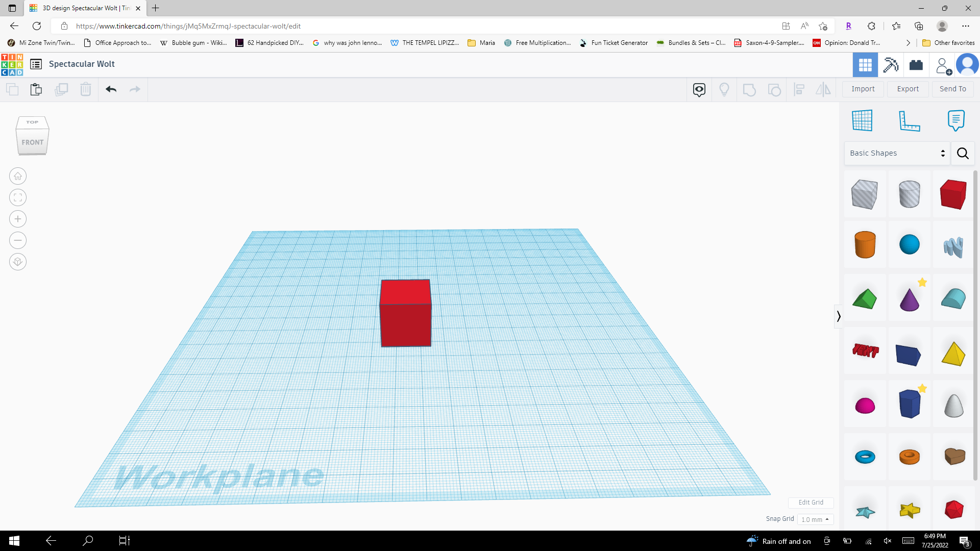Toggle the Show All objects eye icon
This screenshot has width=980, height=551.
click(x=699, y=89)
